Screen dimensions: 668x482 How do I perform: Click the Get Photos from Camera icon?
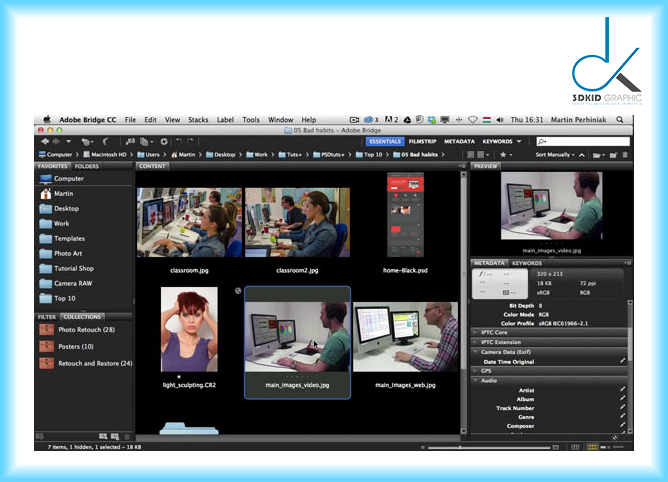click(x=130, y=142)
